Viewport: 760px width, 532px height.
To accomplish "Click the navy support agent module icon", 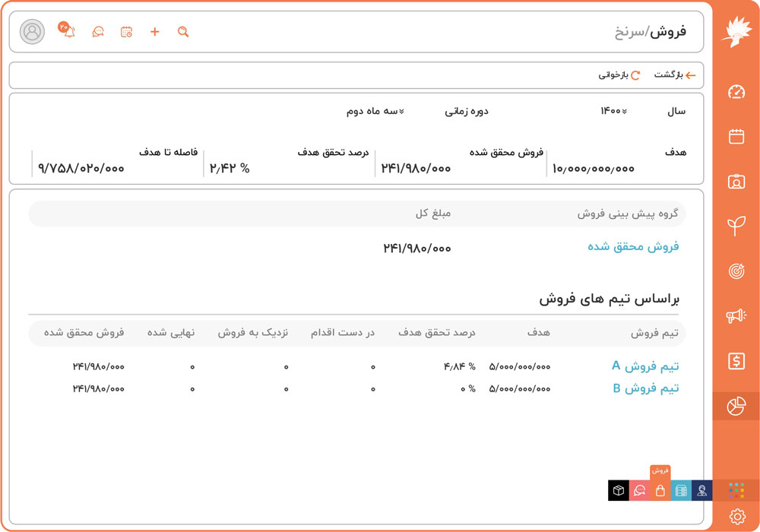I will 703,490.
